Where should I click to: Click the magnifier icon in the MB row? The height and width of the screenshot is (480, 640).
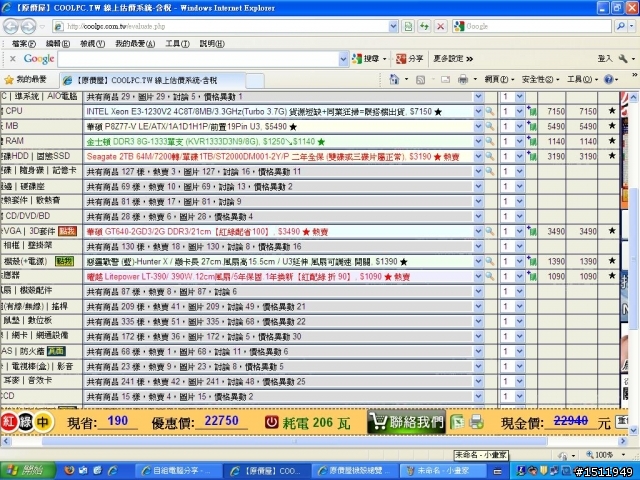point(490,127)
